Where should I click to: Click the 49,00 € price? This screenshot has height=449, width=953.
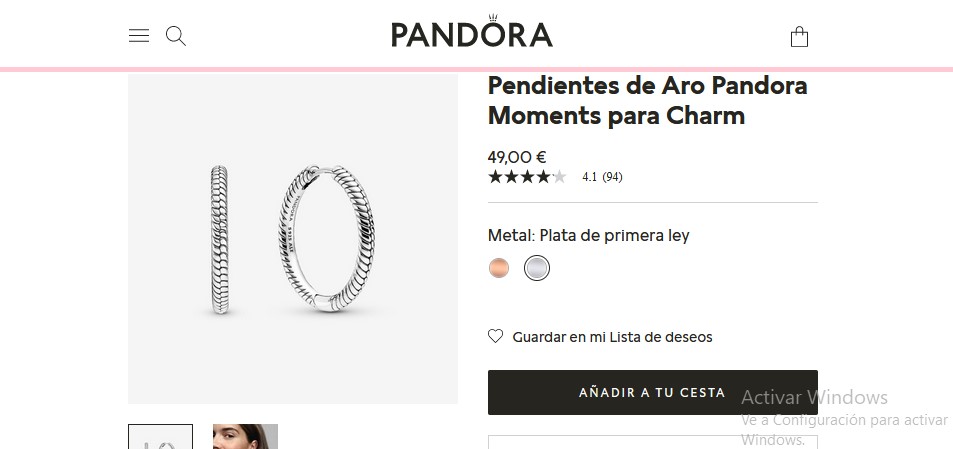517,157
